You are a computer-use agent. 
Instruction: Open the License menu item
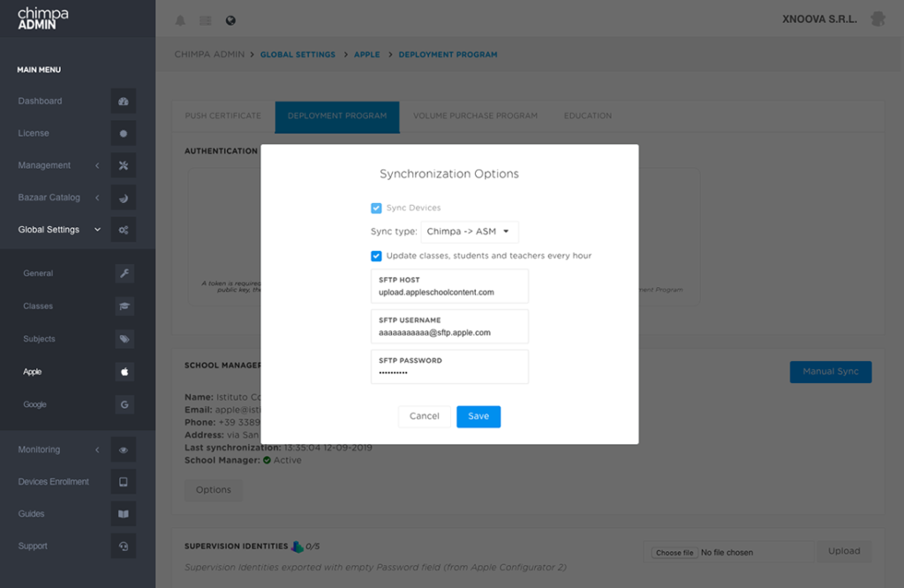[x=34, y=133]
